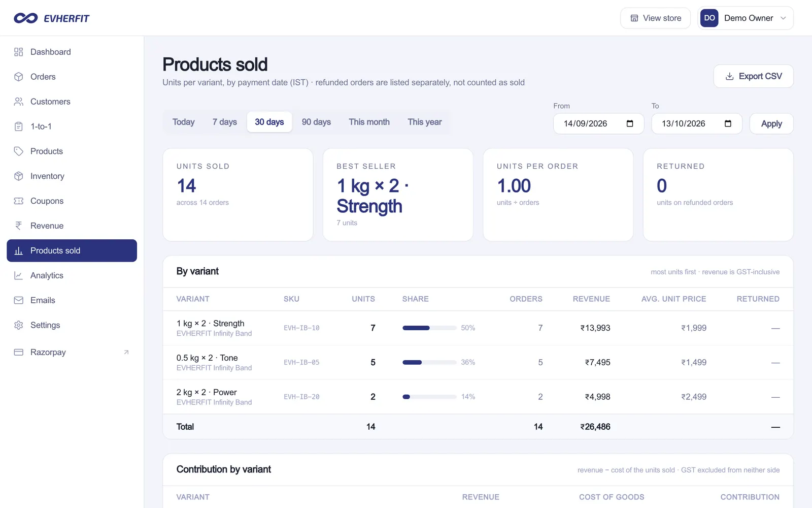Click the Settings gear icon

click(x=19, y=325)
